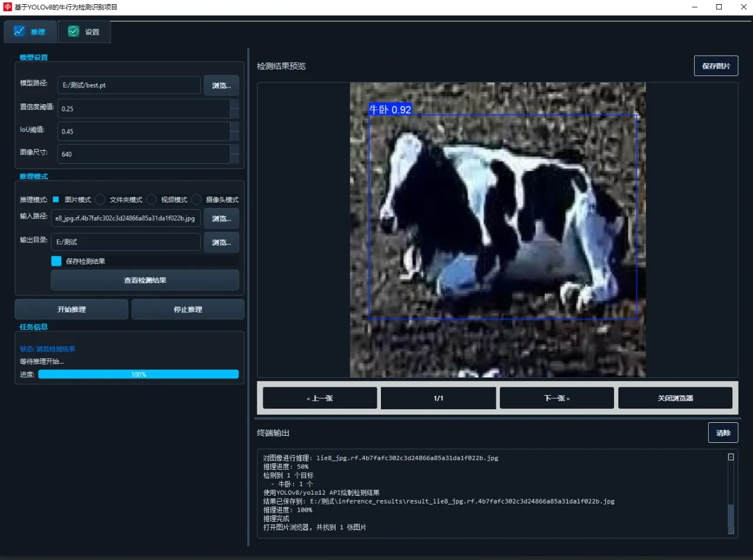This screenshot has height=560, width=753.
Task: Click stepper arrows of IoU阈值 field
Action: [234, 131]
